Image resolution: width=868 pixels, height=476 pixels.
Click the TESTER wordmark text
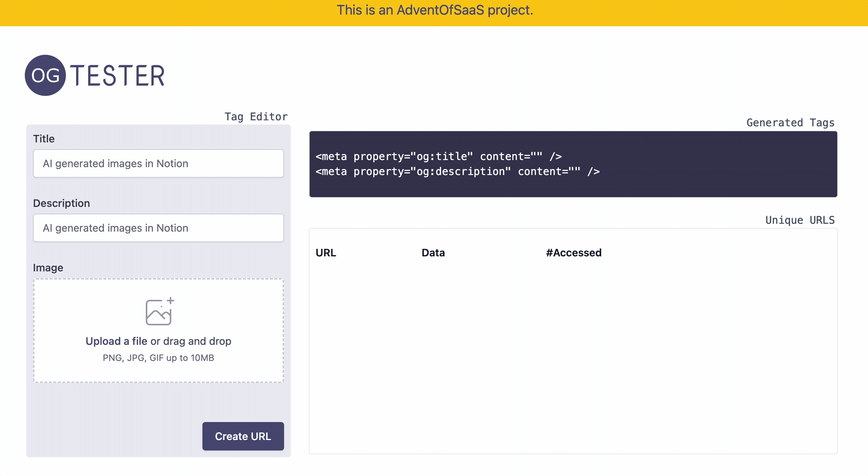pos(118,75)
